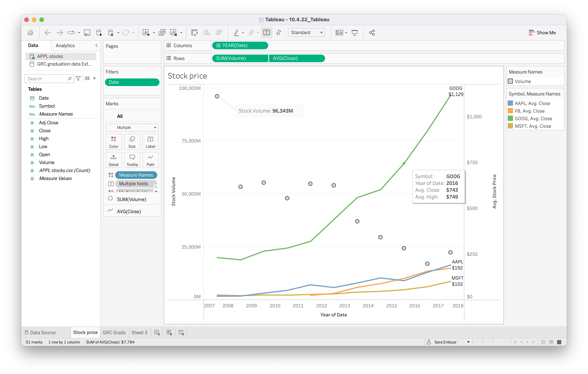Image resolution: width=588 pixels, height=374 pixels.
Task: Open the GRC Grads sheet tab
Action: click(114, 332)
